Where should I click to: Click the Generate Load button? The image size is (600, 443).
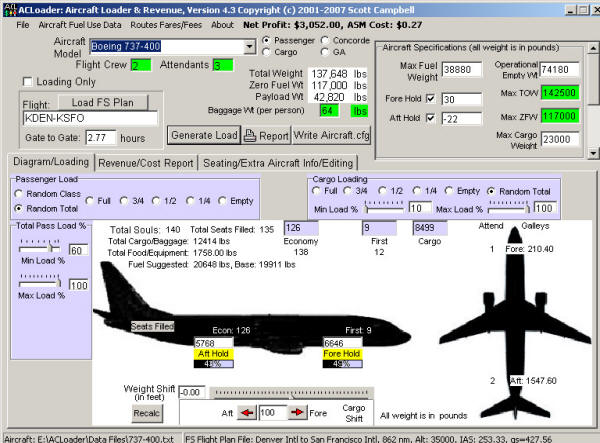tap(204, 135)
